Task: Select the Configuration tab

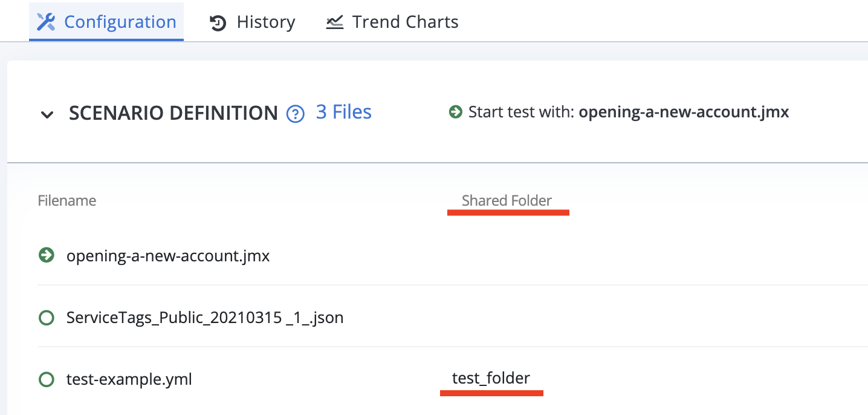Action: (106, 22)
